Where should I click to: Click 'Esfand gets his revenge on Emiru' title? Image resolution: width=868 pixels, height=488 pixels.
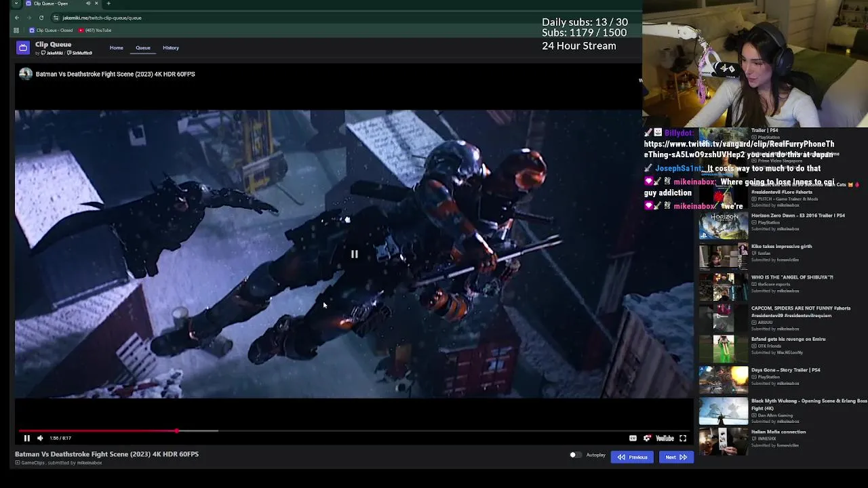pos(788,339)
